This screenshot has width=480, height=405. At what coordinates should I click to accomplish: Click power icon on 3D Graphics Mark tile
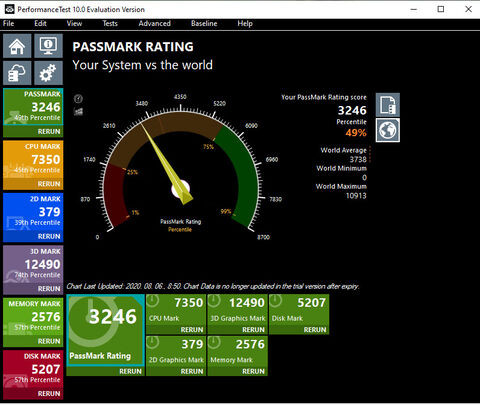(x=214, y=301)
